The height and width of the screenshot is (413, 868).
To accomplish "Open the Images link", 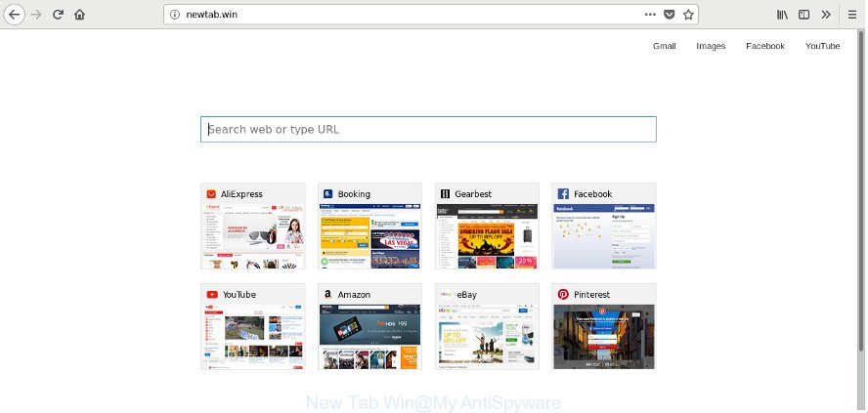I will (711, 46).
